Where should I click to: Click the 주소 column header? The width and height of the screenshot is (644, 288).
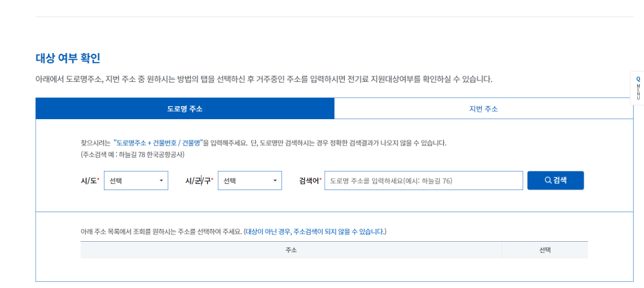pos(291,249)
